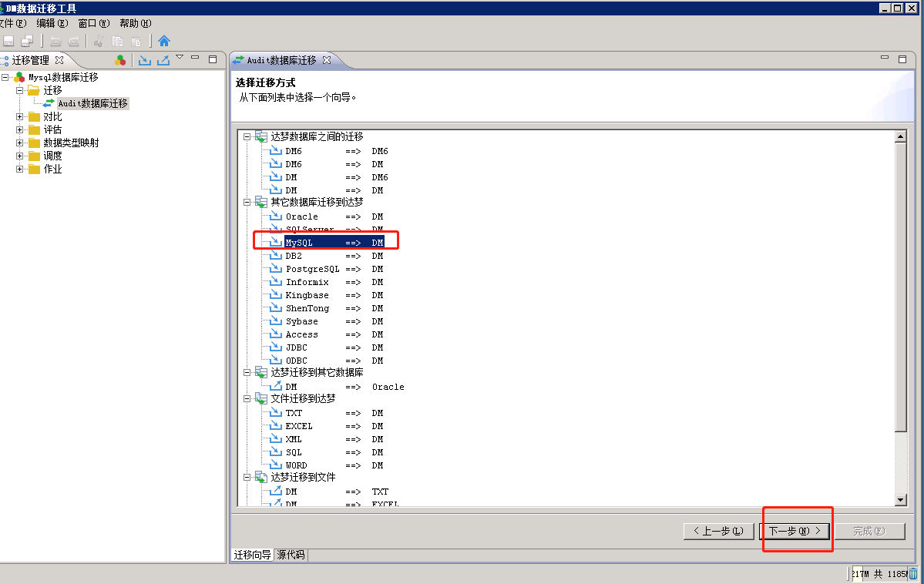This screenshot has width=924, height=584.
Task: Click the blue Home toolbar icon
Action: [163, 41]
